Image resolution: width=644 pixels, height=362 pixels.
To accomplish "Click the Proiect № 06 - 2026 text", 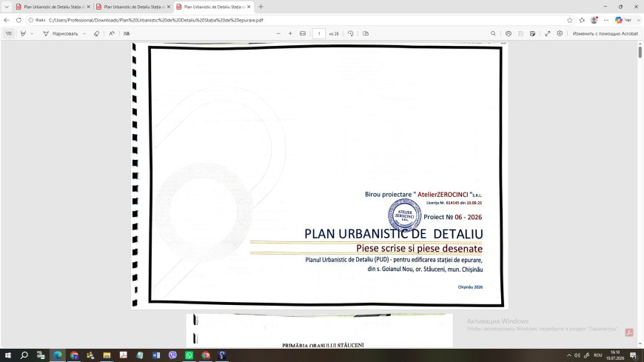I will pyautogui.click(x=452, y=217).
